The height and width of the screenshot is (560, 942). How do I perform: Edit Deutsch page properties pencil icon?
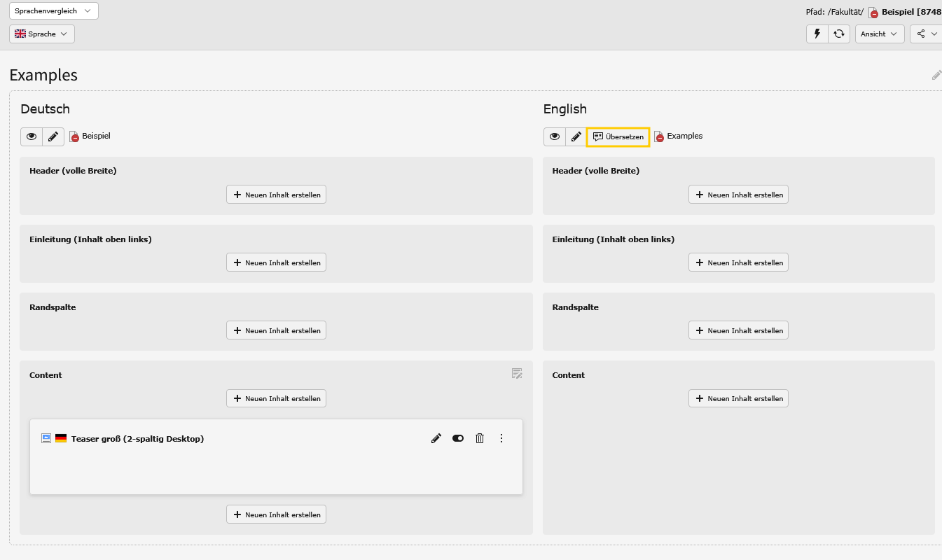point(53,136)
